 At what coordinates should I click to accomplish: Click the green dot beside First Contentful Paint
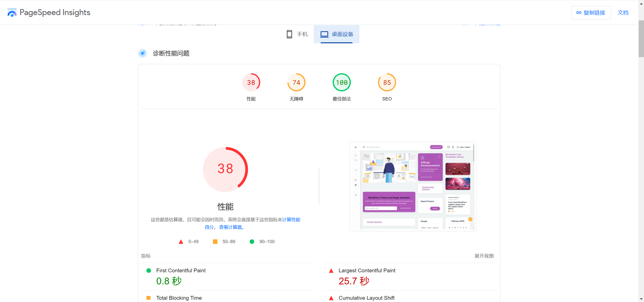(149, 271)
